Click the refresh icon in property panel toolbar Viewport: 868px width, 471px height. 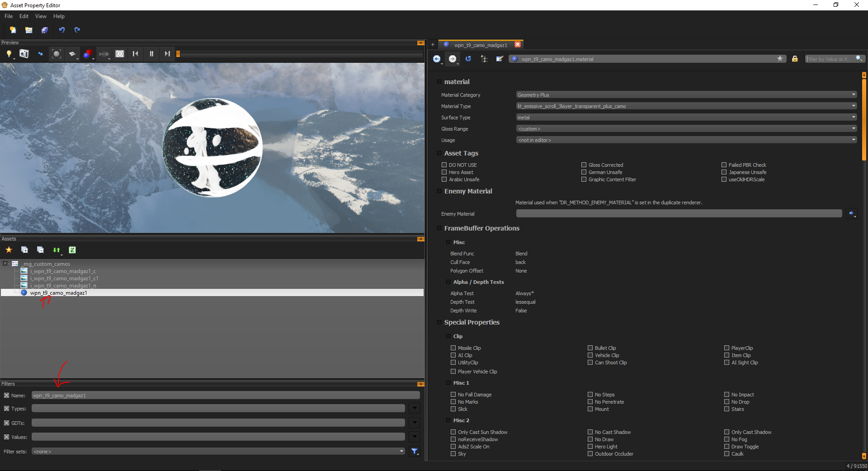[468, 59]
